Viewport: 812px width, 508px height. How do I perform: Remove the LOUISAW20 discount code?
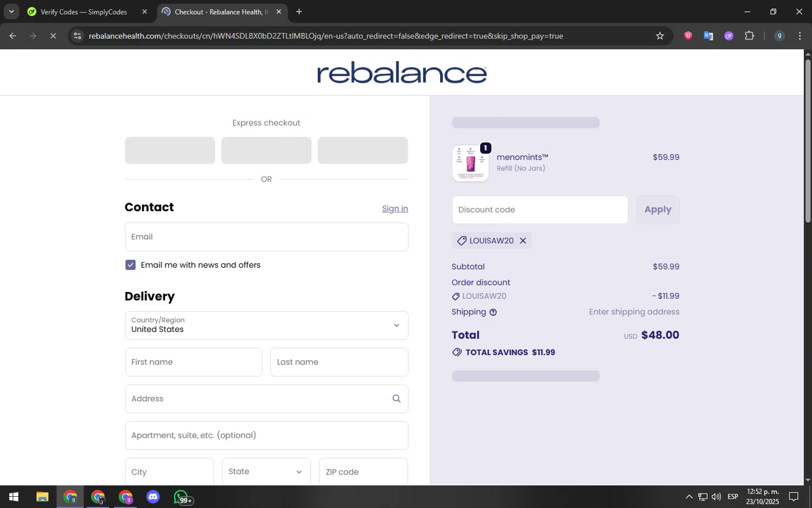point(523,240)
